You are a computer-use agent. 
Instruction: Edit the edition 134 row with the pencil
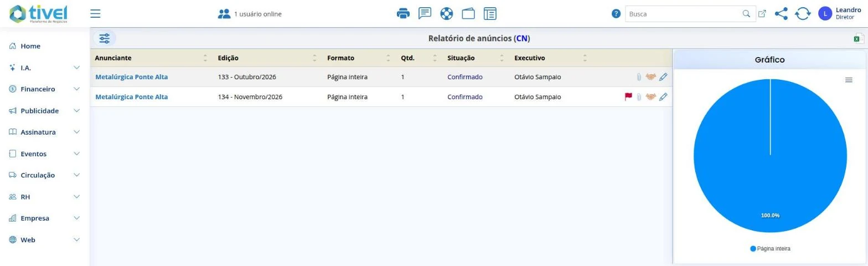pyautogui.click(x=663, y=97)
